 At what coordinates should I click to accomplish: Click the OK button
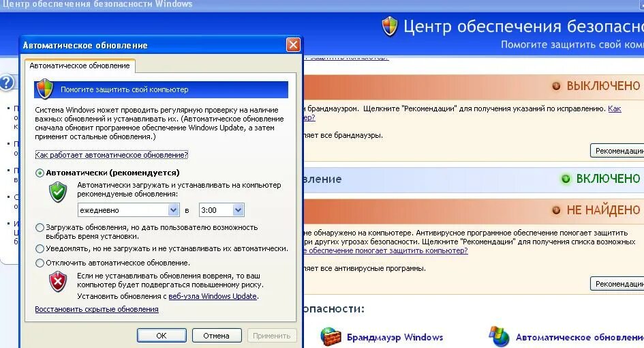point(162,336)
